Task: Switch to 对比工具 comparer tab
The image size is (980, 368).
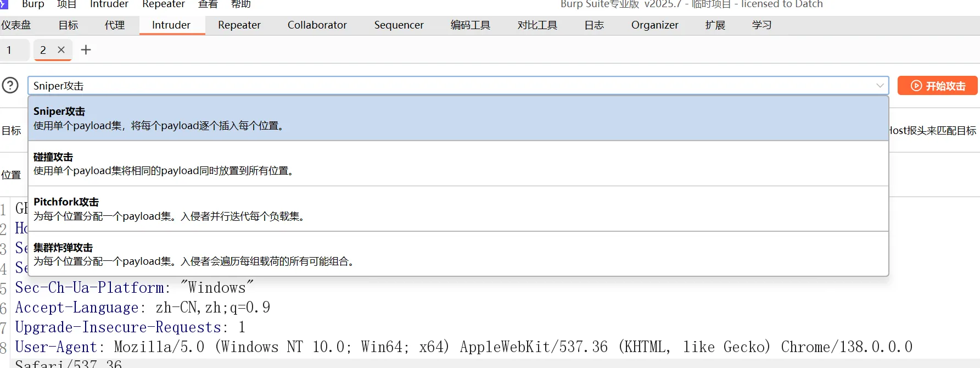Action: 537,25
